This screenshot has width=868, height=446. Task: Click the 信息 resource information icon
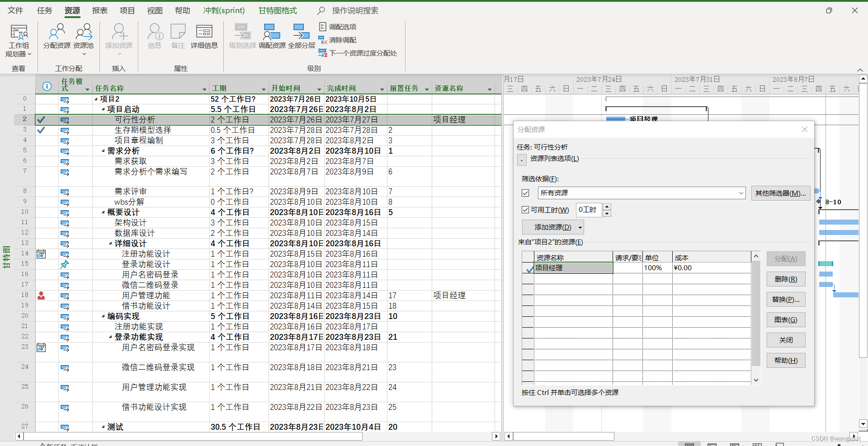(155, 36)
